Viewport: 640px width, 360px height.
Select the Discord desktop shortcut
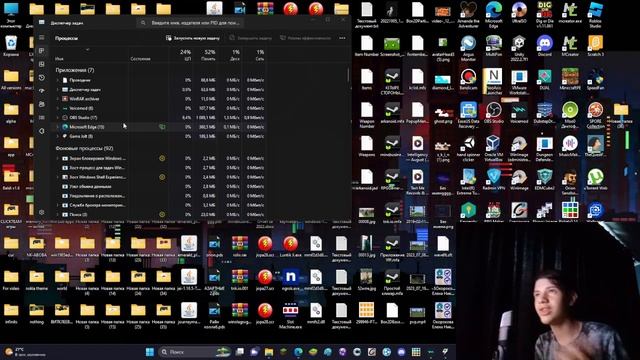click(544, 46)
